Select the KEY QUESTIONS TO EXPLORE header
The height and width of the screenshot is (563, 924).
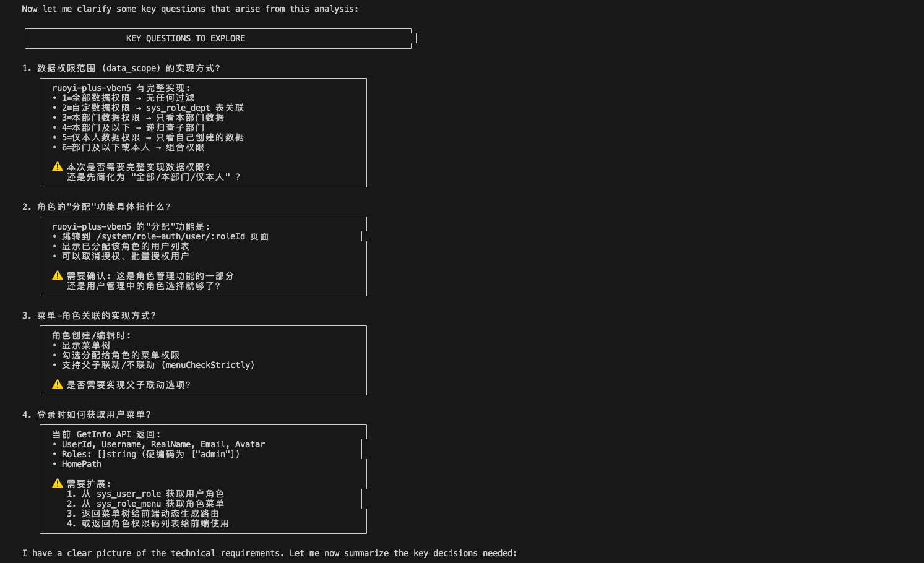(x=185, y=38)
